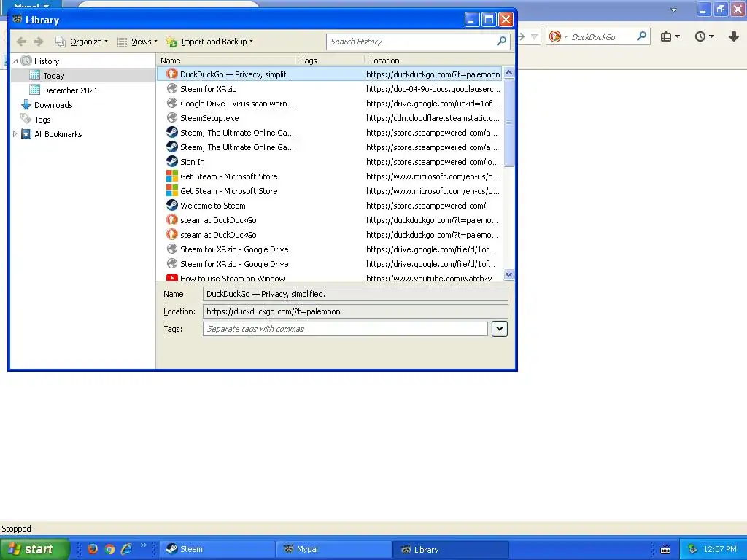
Task: Collapse the History tree node
Action: (15, 61)
